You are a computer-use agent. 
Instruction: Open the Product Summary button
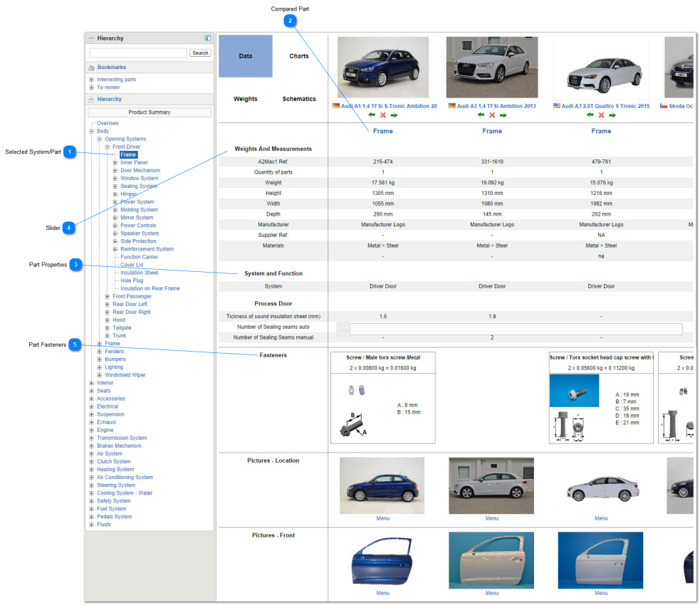[150, 112]
